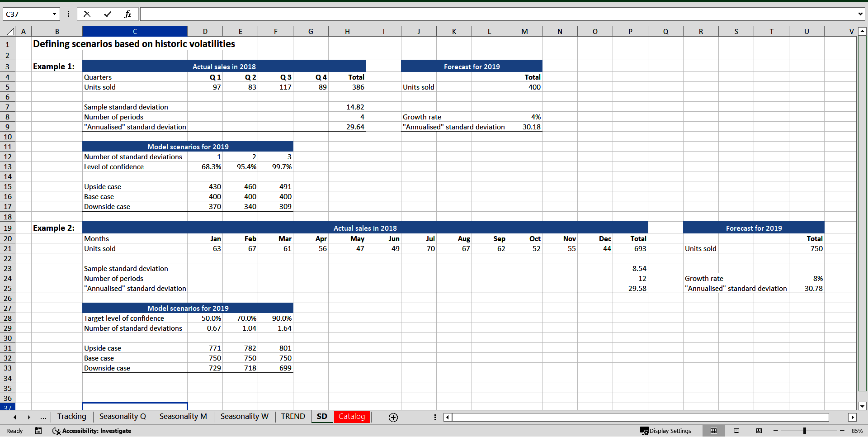Viewport: 868px width, 437px height.
Task: Select number of standard deviations 1.64
Action: tap(276, 328)
